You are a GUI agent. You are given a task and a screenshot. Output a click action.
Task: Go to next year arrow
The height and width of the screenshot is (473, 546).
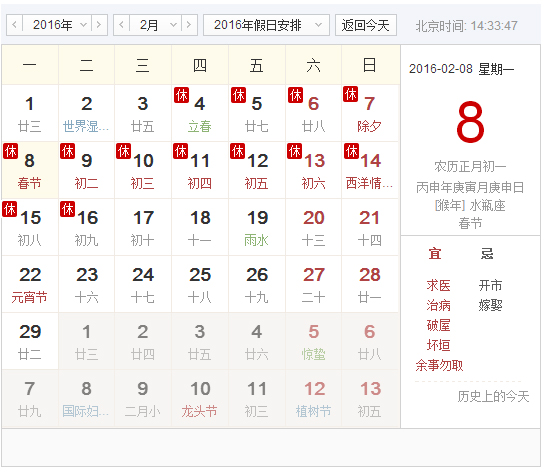[x=99, y=25]
